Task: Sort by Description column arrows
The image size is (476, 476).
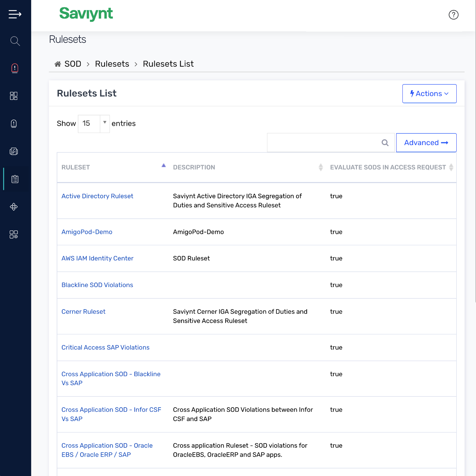Action: coord(321,167)
